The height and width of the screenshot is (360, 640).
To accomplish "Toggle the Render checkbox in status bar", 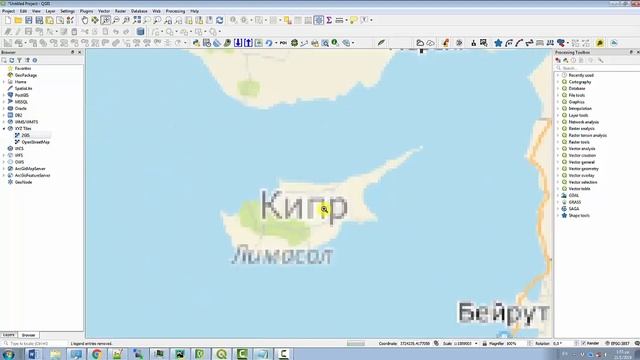I will coord(583,343).
